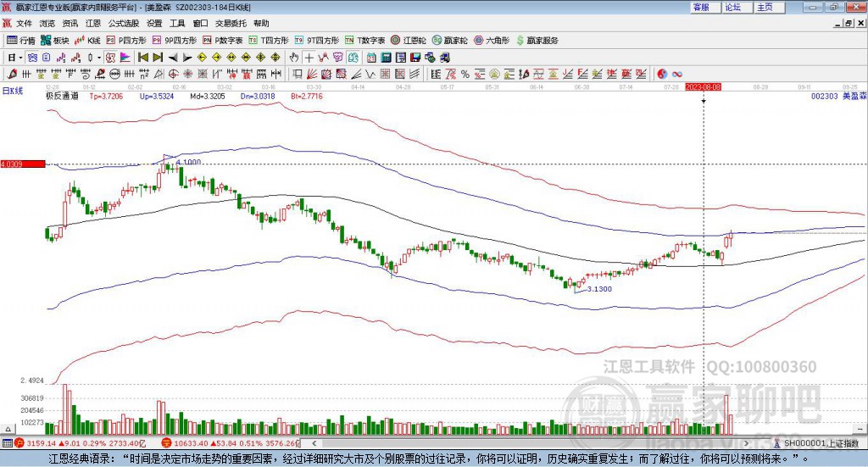Screen dimensions: 868x467
Task: Select the hand pan tool
Action: pyautogui.click(x=294, y=58)
